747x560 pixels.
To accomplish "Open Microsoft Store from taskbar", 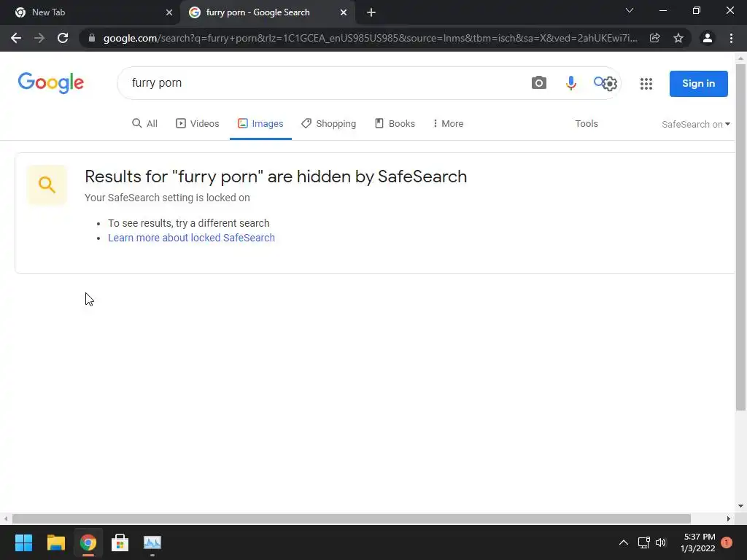I will pos(120,542).
